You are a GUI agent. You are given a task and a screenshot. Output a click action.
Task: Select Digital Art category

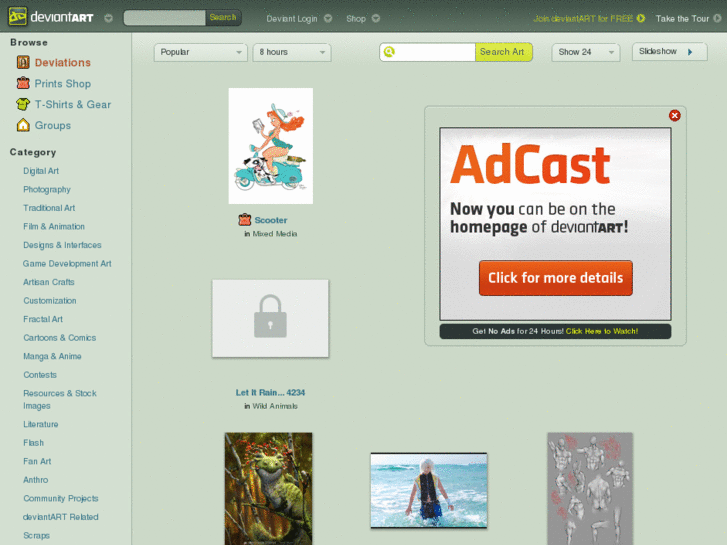click(x=41, y=171)
